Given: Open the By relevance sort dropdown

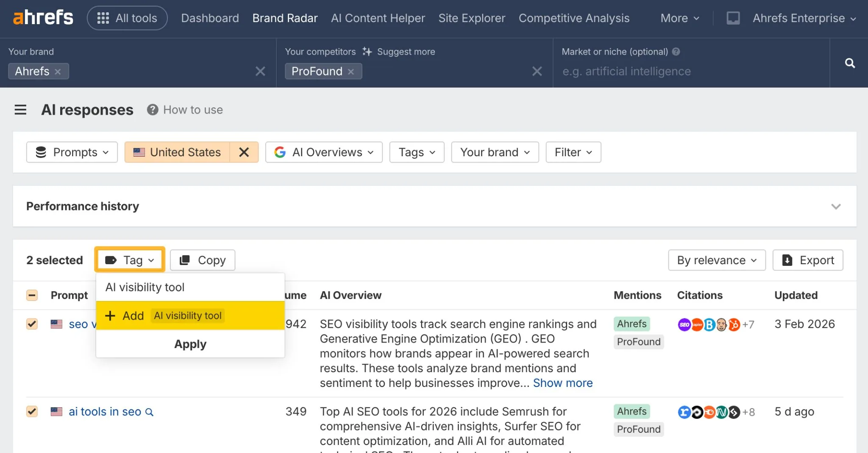Looking at the screenshot, I should pos(717,260).
